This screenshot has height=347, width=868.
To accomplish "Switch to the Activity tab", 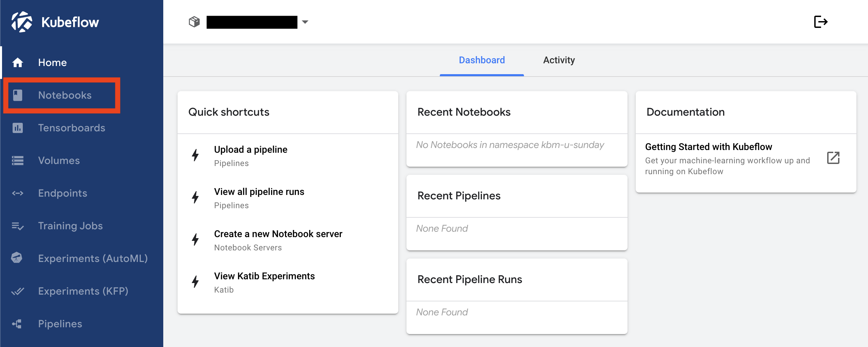I will (559, 60).
